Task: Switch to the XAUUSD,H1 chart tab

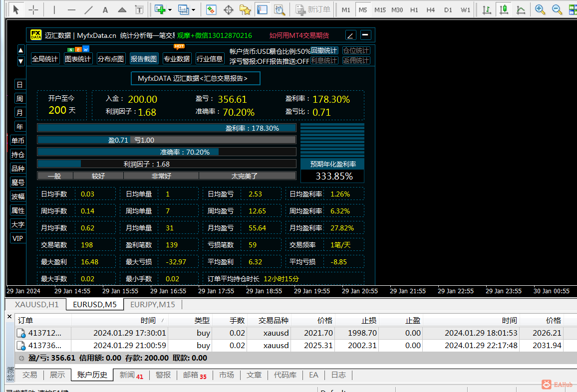Action: click(37, 305)
